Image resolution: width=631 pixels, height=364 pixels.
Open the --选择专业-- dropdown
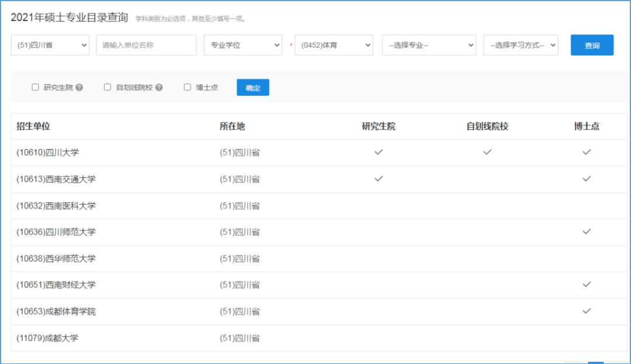pos(429,45)
